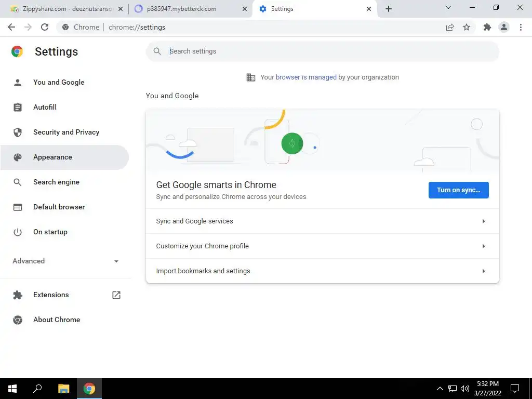
Task: Open Windows taskbar search
Action: pyautogui.click(x=37, y=389)
